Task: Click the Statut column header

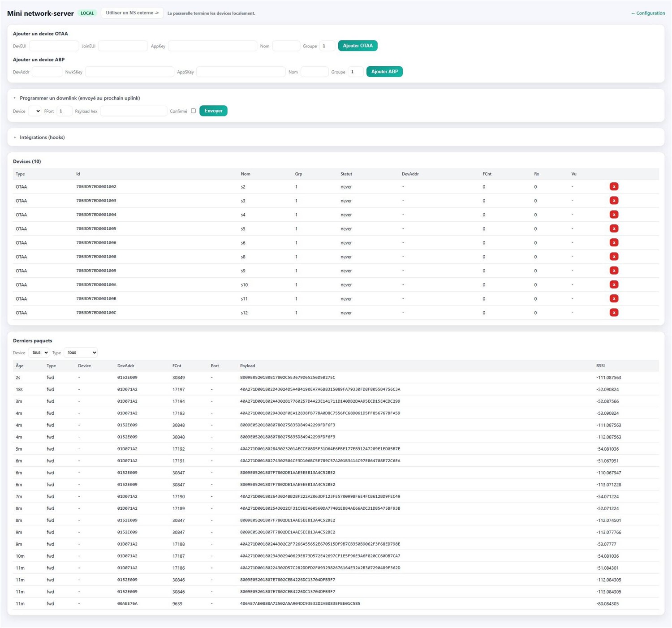Action: 346,174
